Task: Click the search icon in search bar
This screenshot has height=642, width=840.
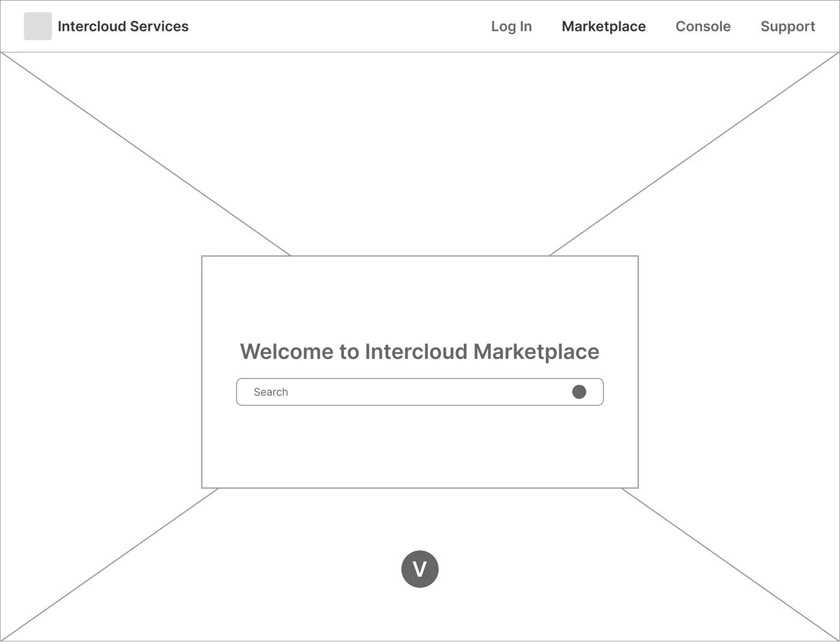Action: [579, 392]
